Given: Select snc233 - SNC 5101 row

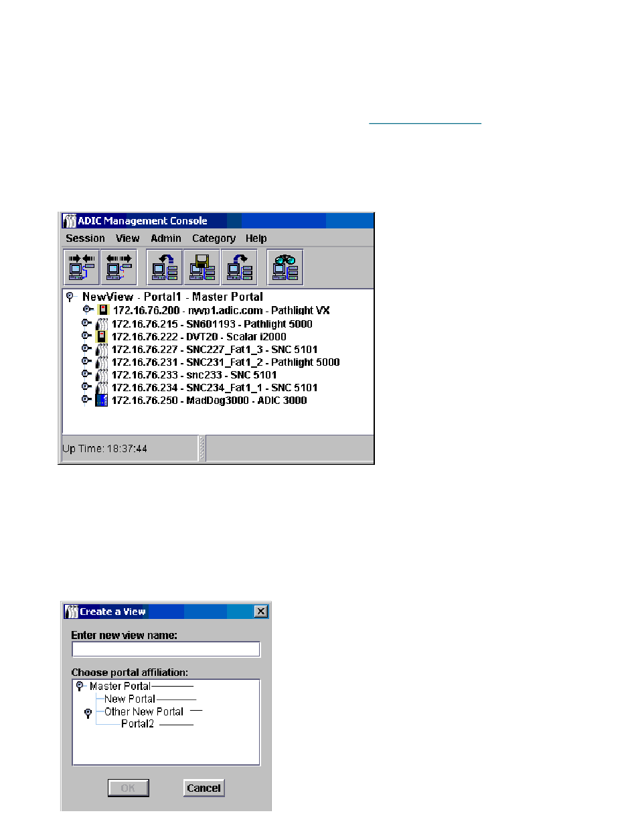Looking at the screenshot, I should click(x=194, y=375).
